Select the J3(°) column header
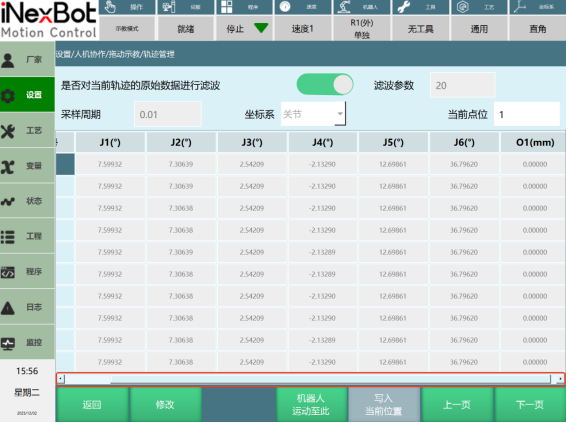 [252, 142]
